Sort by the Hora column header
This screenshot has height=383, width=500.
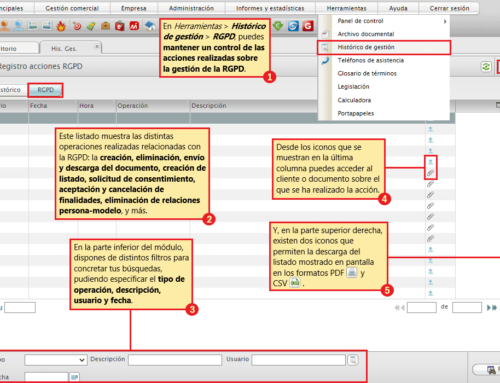[x=97, y=106]
